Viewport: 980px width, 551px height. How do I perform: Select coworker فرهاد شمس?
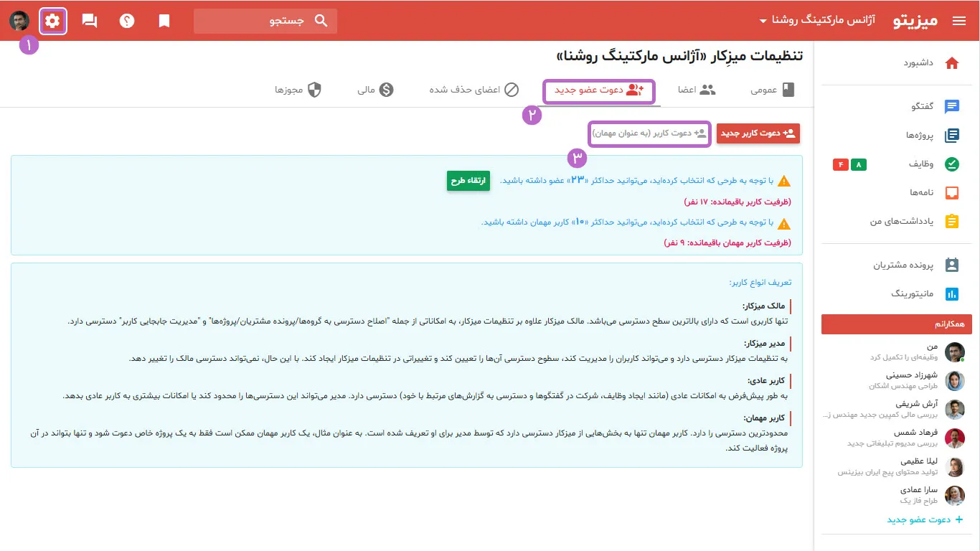(897, 438)
